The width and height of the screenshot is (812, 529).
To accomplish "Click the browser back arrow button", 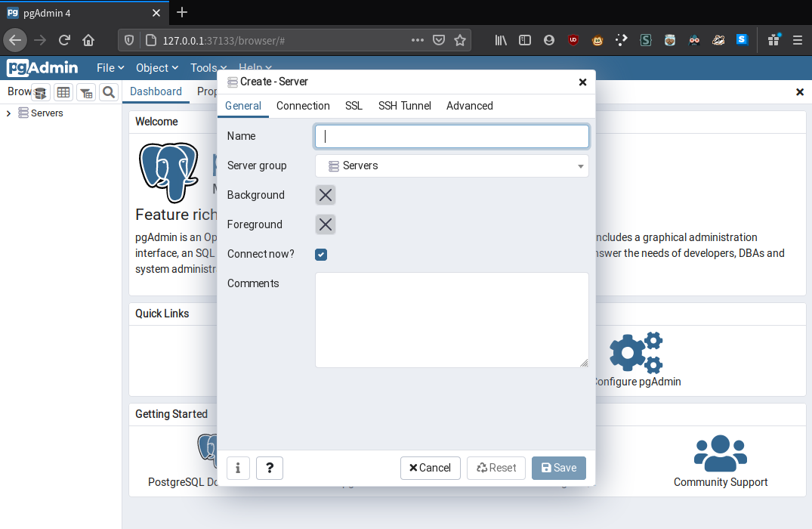I will [x=15, y=40].
